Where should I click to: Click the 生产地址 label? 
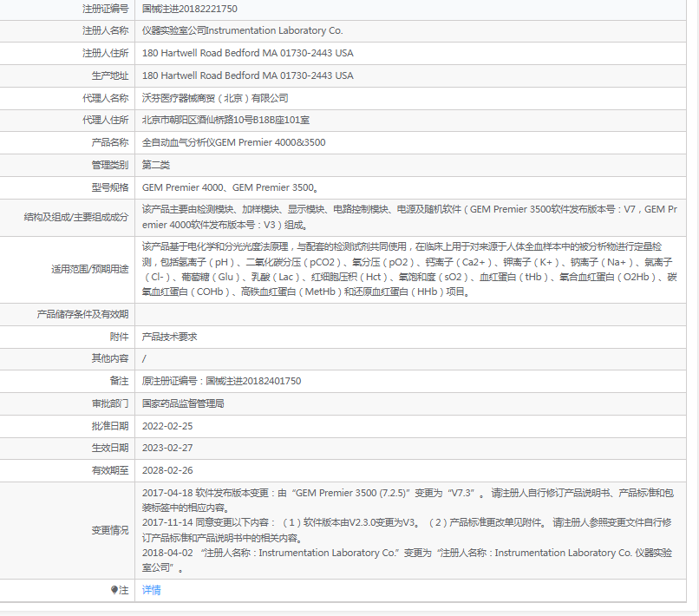pos(110,75)
